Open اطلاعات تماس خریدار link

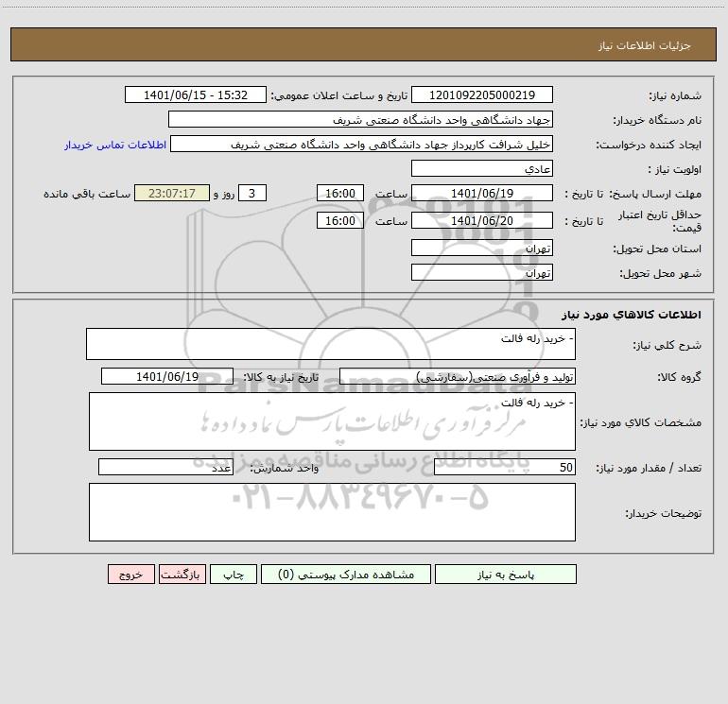[115, 145]
